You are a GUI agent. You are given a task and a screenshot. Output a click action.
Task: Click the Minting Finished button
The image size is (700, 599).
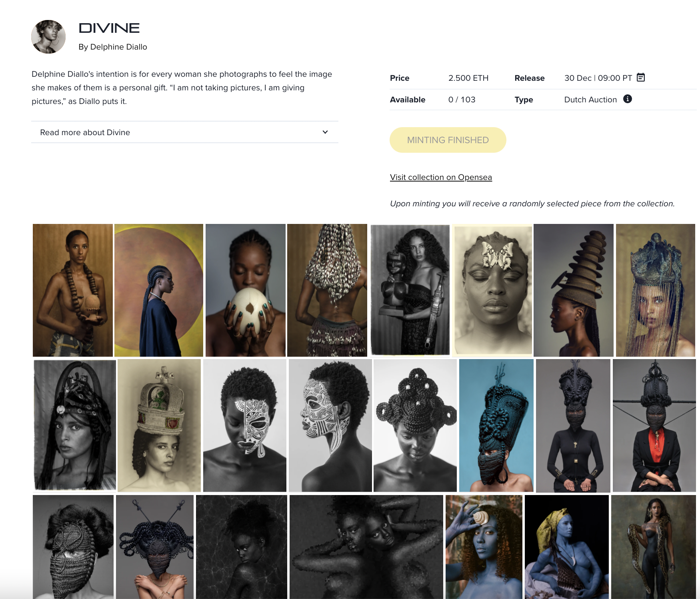coord(448,140)
